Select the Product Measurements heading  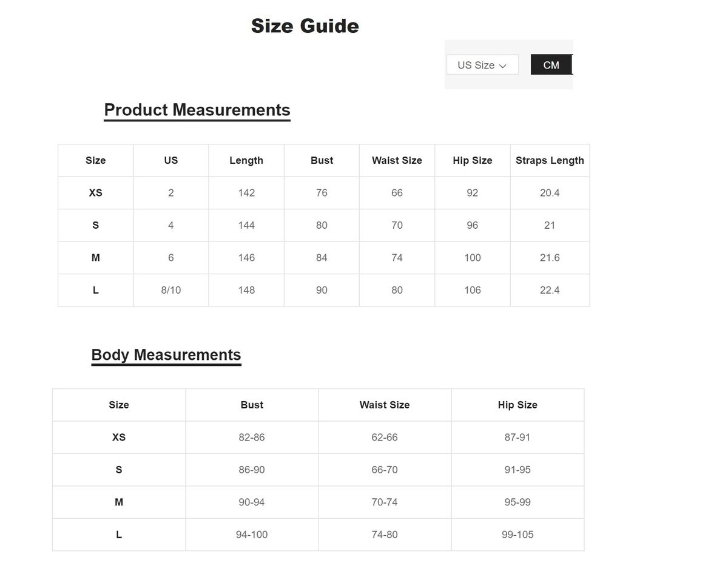197,110
